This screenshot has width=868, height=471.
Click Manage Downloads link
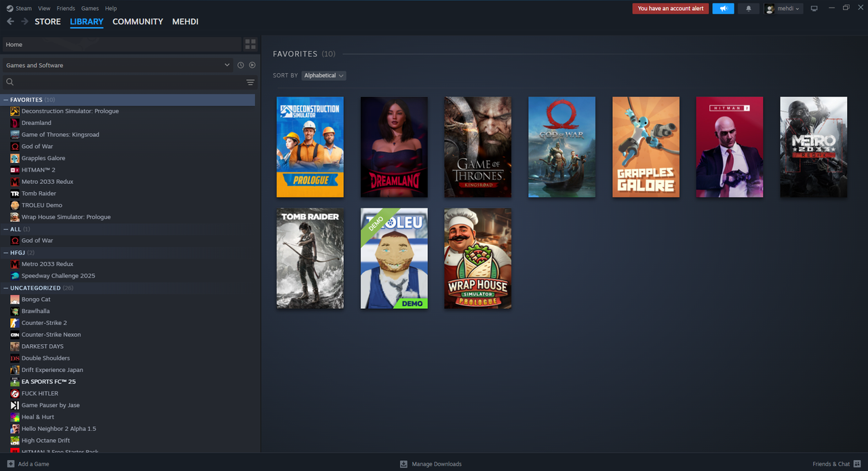click(x=437, y=464)
